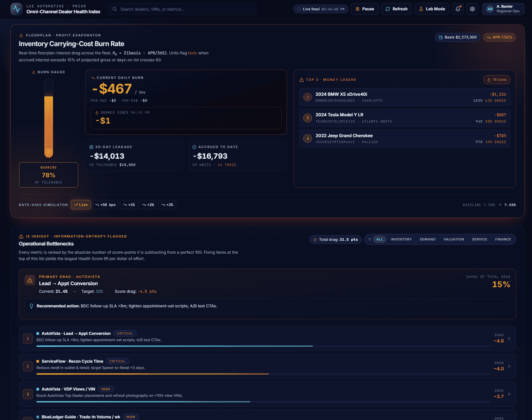Click rank 1 badge for BMW X5

[x=307, y=97]
